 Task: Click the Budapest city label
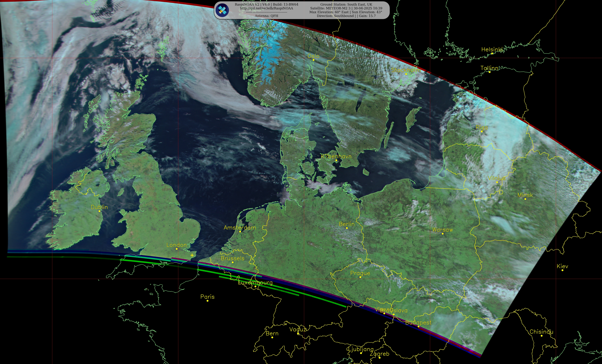pyautogui.click(x=418, y=323)
